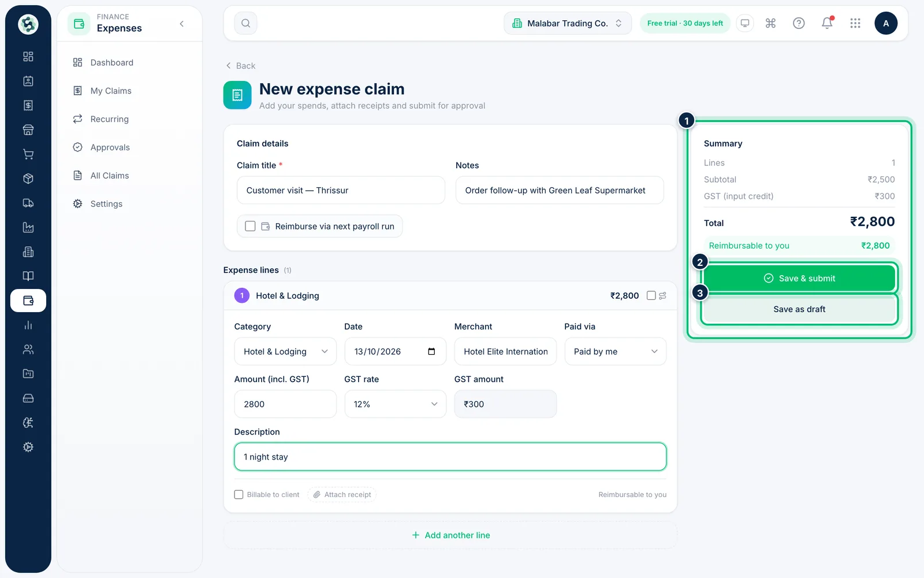Tick the checkbox beside ₹2,800 in line header
Screen dimensions: 924x578
click(651, 295)
